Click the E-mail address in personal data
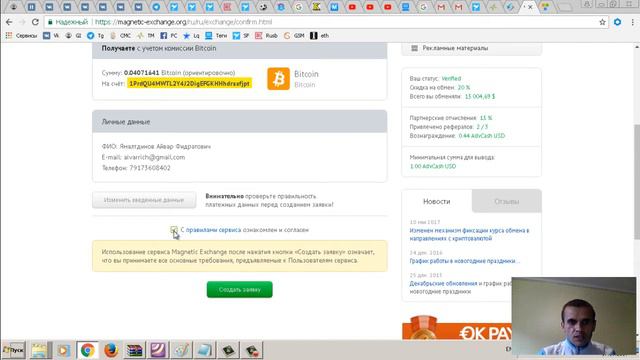 [x=154, y=157]
